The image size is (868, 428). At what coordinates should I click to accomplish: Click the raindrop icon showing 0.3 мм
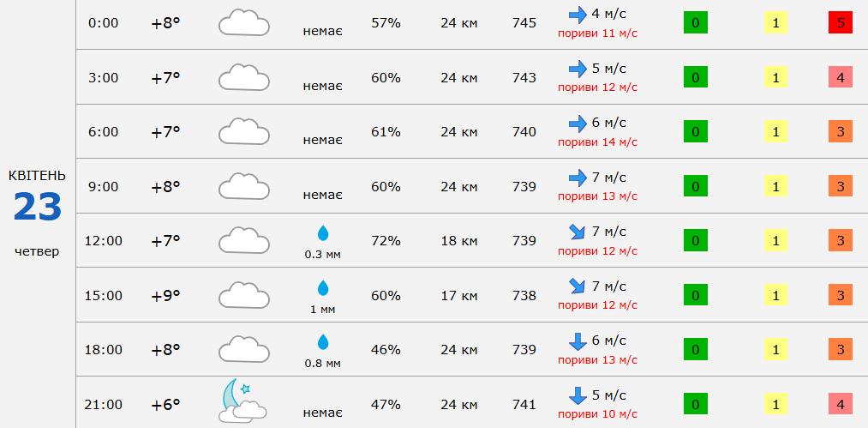[x=323, y=233]
